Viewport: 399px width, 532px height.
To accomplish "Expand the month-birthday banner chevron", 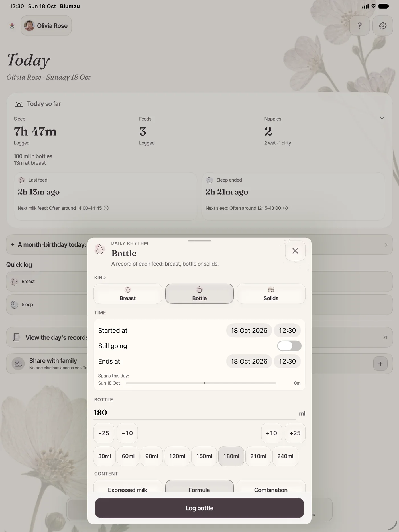I will coord(386,245).
